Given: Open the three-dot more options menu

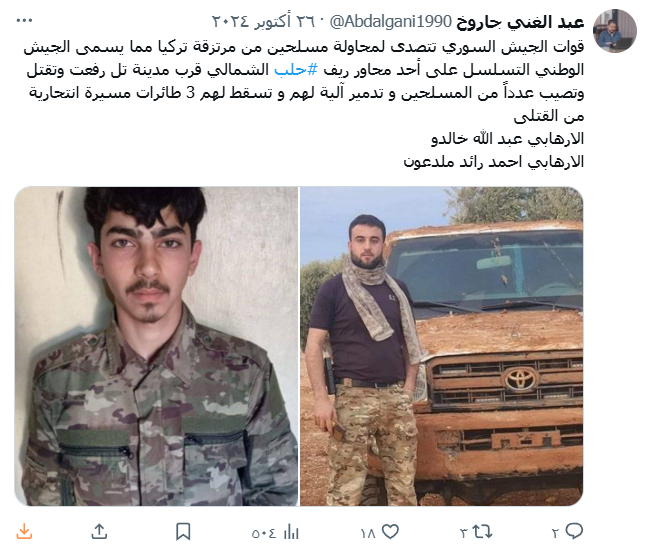Looking at the screenshot, I should pyautogui.click(x=24, y=21).
